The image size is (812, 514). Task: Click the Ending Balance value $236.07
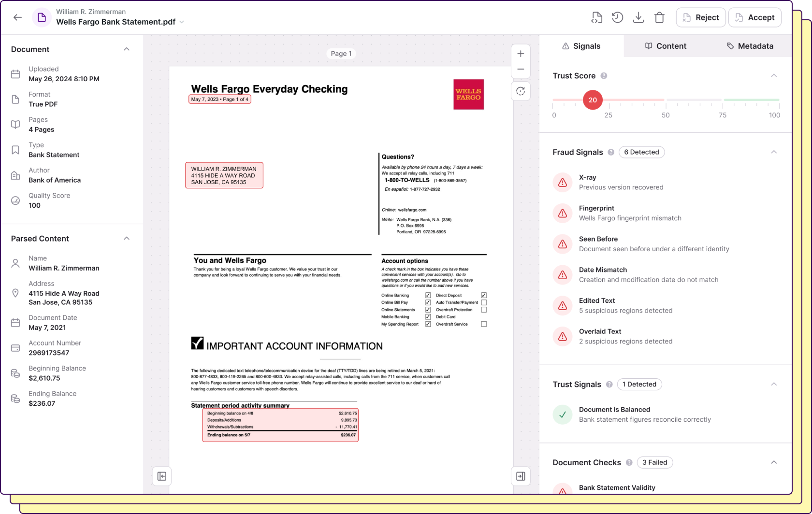point(42,403)
